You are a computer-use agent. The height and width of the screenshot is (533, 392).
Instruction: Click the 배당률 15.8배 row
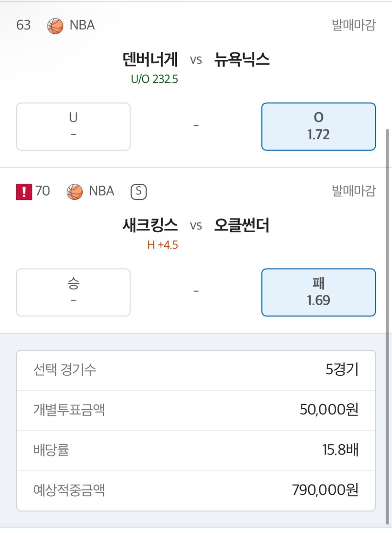[x=196, y=450]
